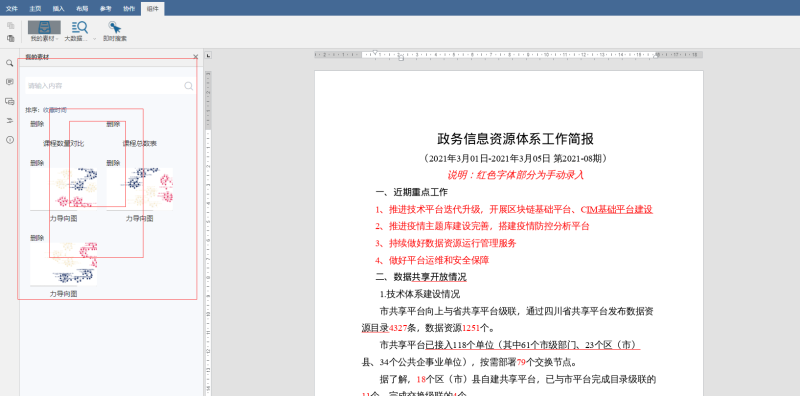Click the copy icon in the ribbon
Image resolution: width=800 pixels, height=396 pixels.
point(11,26)
